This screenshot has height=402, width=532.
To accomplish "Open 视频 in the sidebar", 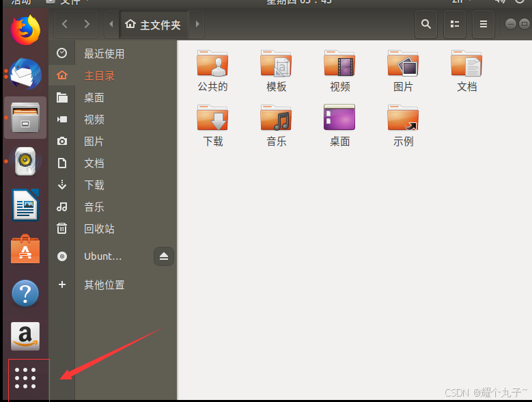I will tap(113, 119).
